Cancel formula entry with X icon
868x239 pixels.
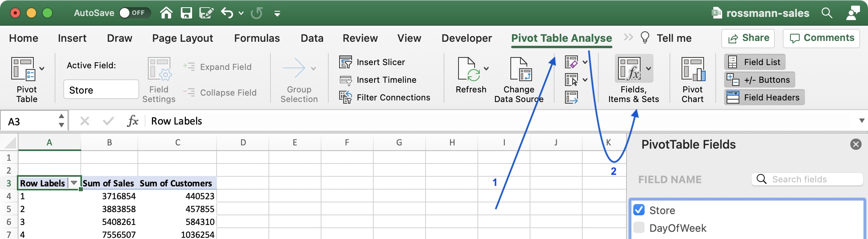click(84, 121)
